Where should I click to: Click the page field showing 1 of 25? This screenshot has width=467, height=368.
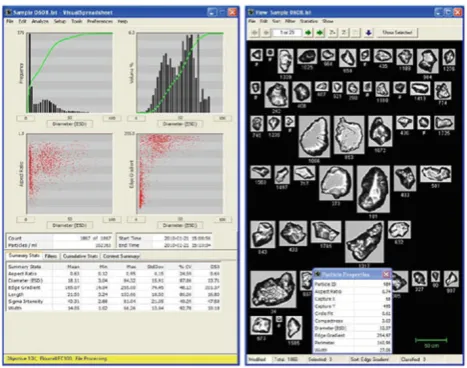point(287,33)
